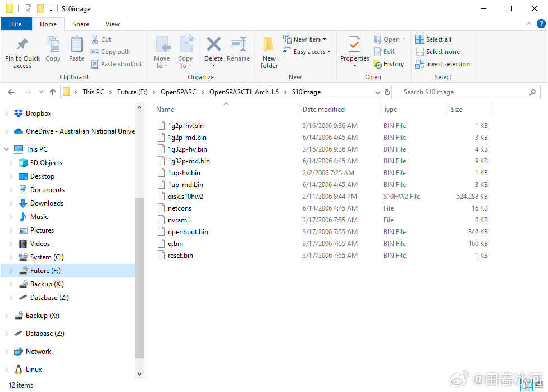Refresh the current folder view
548x392 pixels.
pyautogui.click(x=387, y=92)
